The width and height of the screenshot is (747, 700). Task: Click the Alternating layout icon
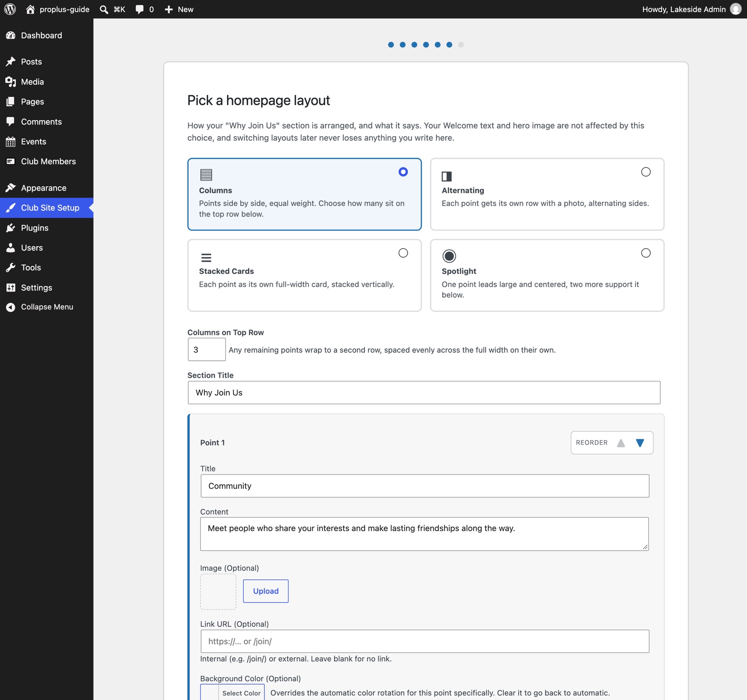coord(447,176)
